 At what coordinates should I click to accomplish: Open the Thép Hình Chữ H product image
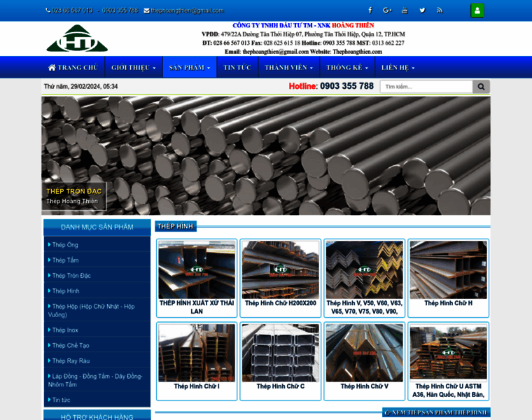(x=448, y=269)
